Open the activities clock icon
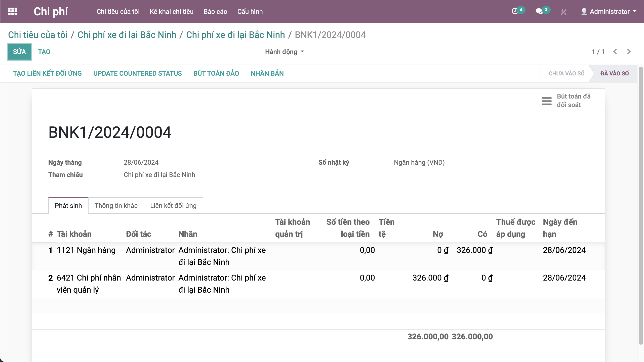The height and width of the screenshot is (362, 644). (x=515, y=12)
